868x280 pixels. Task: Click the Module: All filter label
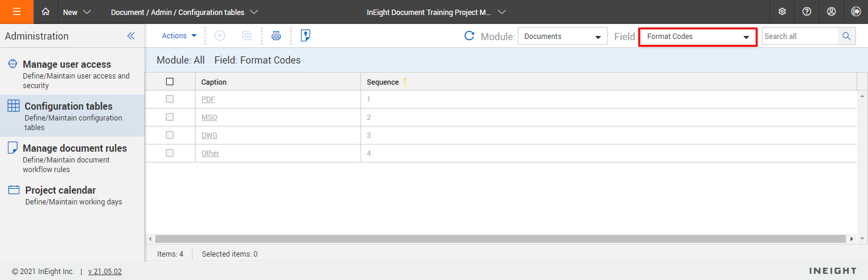point(181,60)
